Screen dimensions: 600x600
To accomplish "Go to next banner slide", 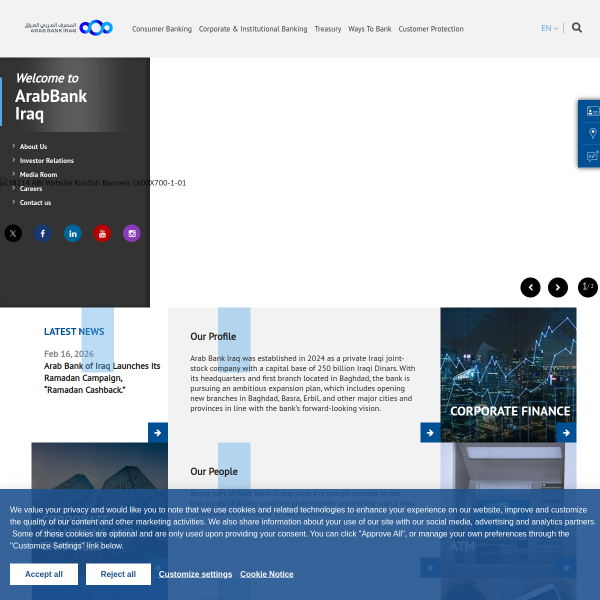I will pos(558,287).
